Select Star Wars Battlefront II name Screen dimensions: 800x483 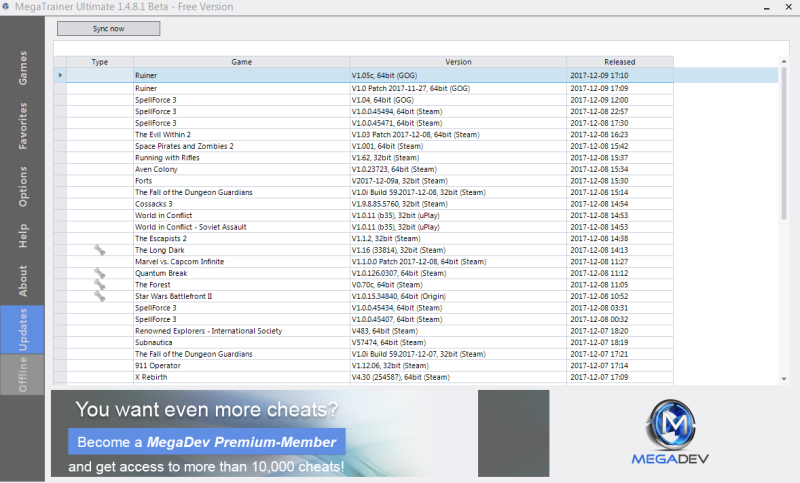[x=173, y=296]
